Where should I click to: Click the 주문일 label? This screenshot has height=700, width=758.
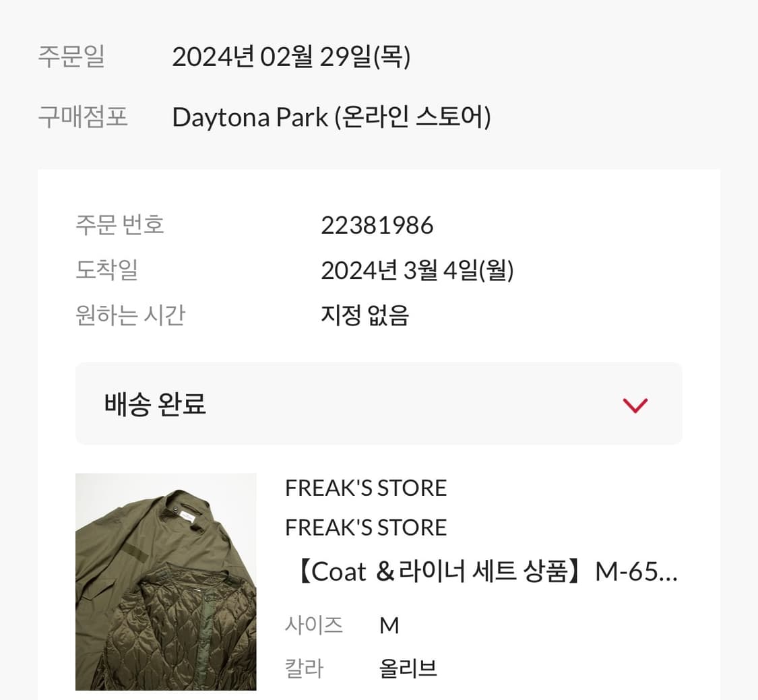(x=71, y=57)
